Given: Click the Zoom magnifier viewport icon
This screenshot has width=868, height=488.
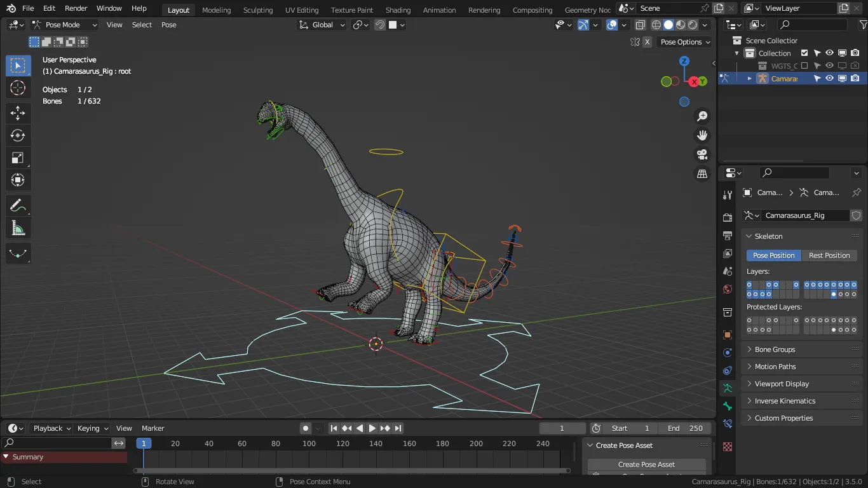Looking at the screenshot, I should coord(702,116).
